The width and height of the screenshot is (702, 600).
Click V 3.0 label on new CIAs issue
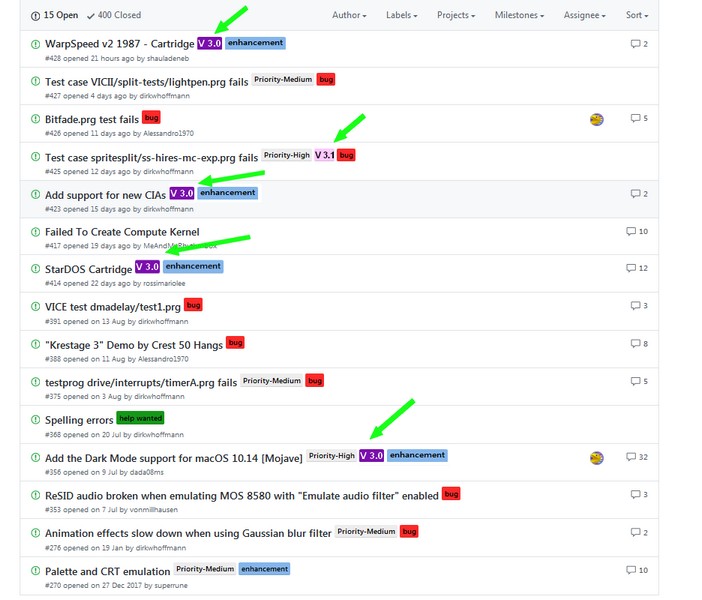coord(182,193)
